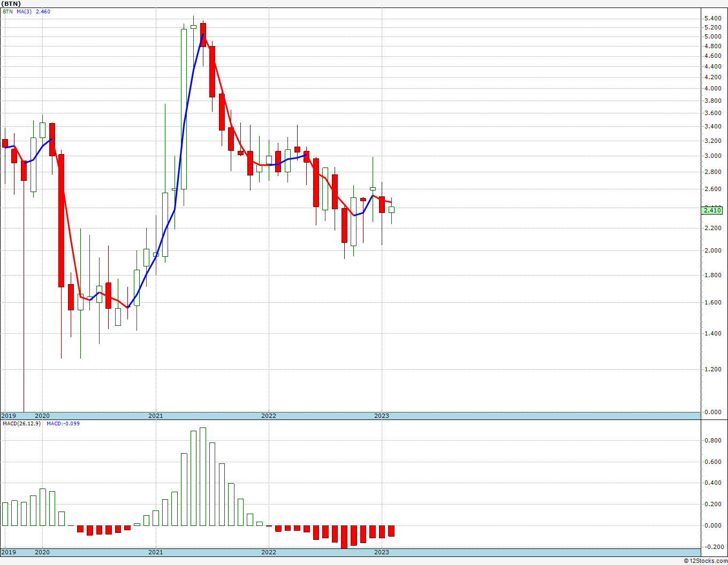Click price level 5.000 on the axis
728x565 pixels.
[x=712, y=36]
